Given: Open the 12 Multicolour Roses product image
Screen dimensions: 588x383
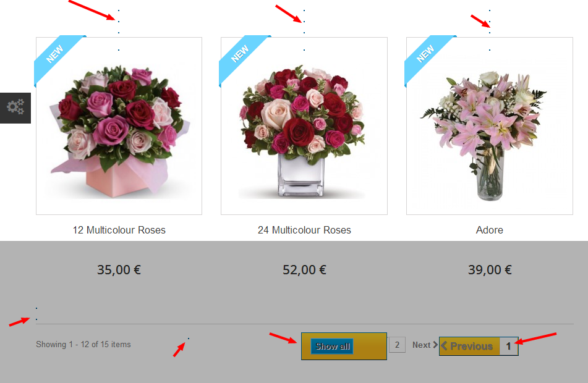Looking at the screenshot, I should click(119, 126).
